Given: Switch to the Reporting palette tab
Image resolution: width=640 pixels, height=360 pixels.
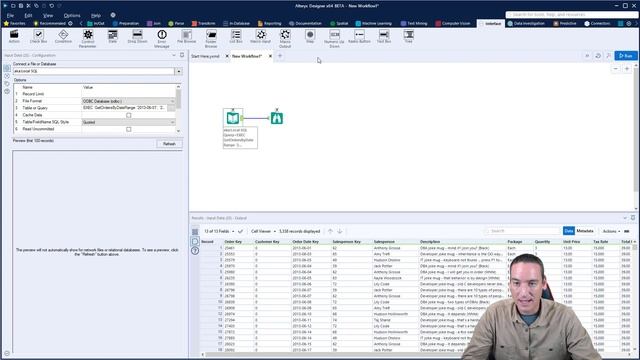Looking at the screenshot, I should [x=269, y=23].
